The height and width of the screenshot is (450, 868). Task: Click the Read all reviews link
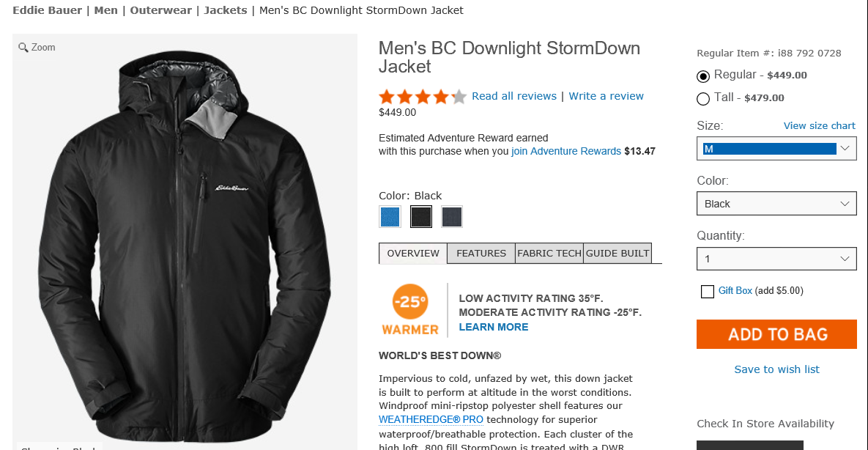[x=514, y=96]
